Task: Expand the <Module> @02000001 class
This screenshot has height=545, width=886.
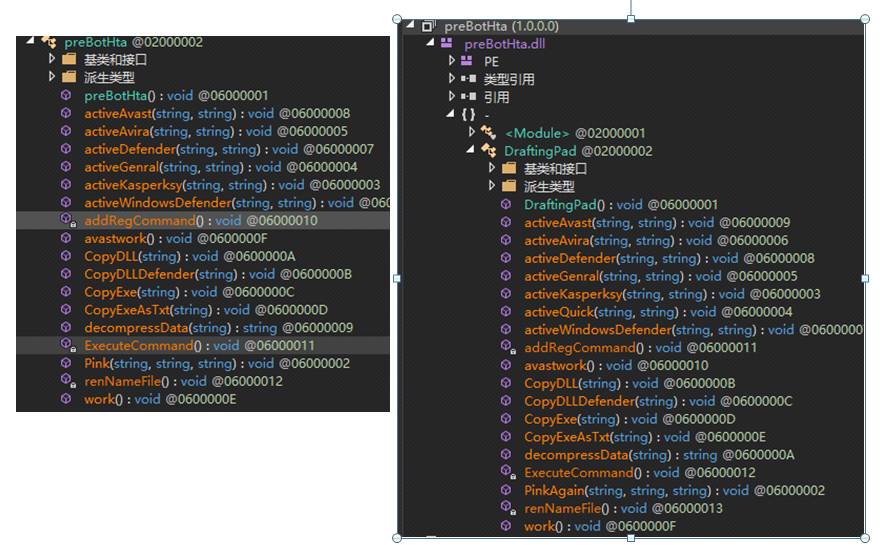Action: 472,132
